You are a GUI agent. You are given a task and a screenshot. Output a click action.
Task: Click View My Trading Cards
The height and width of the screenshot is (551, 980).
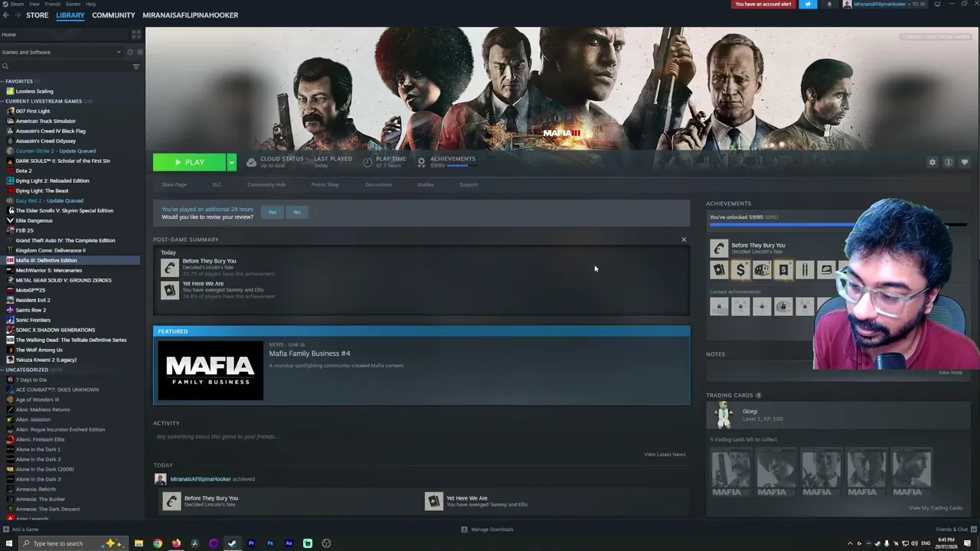936,508
